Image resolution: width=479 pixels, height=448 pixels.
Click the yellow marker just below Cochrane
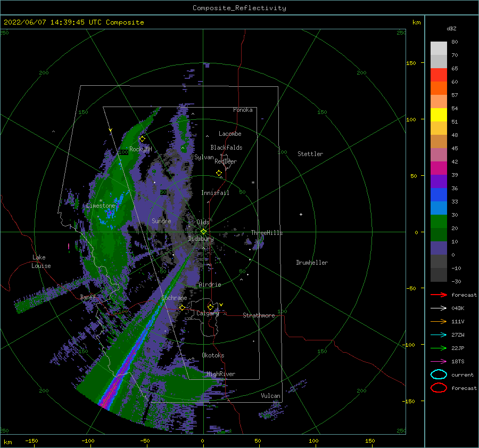pos(182,307)
